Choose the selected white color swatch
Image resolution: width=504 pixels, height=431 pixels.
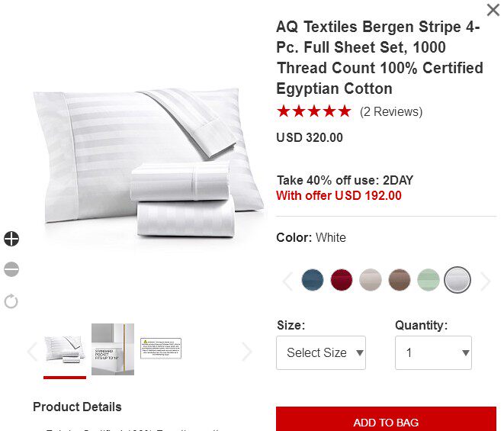[457, 280]
